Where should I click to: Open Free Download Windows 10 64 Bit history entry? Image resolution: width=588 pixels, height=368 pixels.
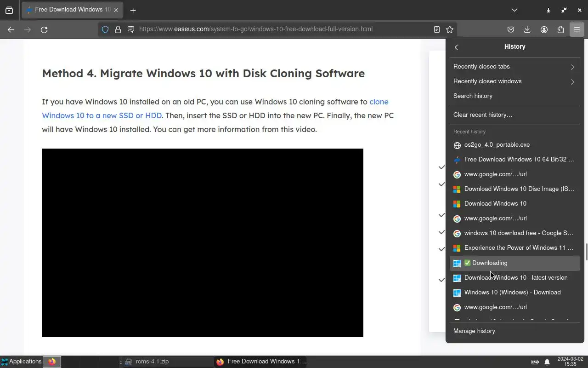[514, 160]
